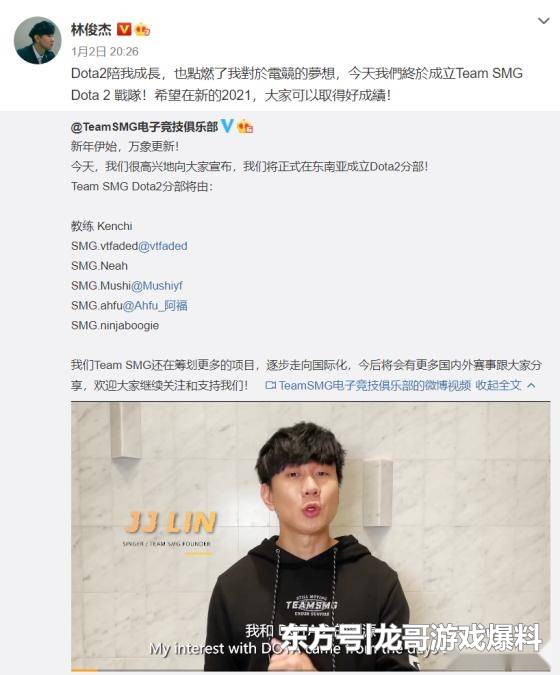Open the @vtfaded mention

163,246
